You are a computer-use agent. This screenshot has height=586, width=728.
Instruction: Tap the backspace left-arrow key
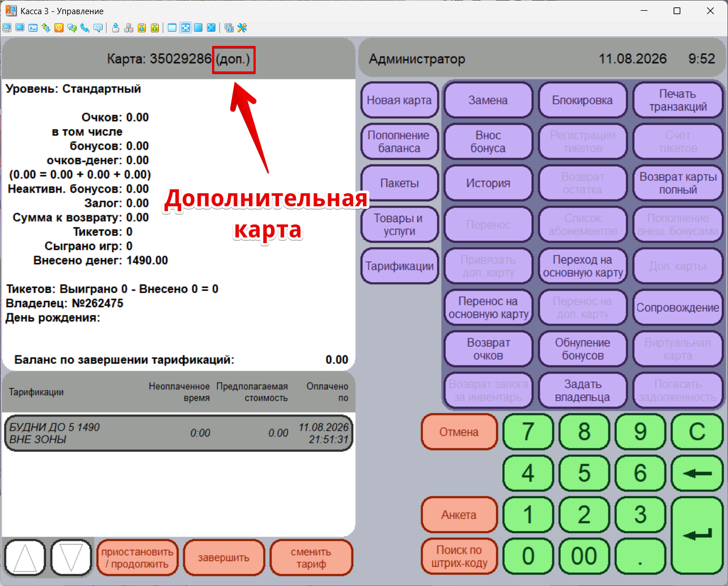click(x=697, y=473)
